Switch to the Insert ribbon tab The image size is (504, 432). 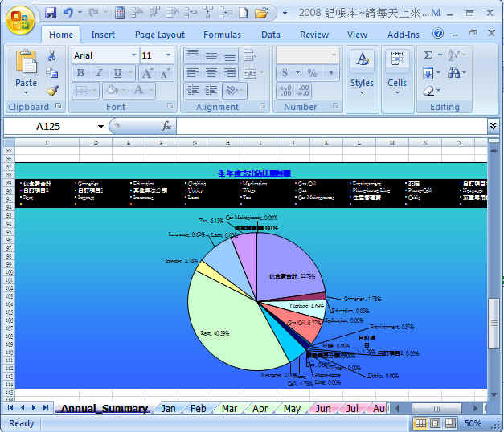103,35
